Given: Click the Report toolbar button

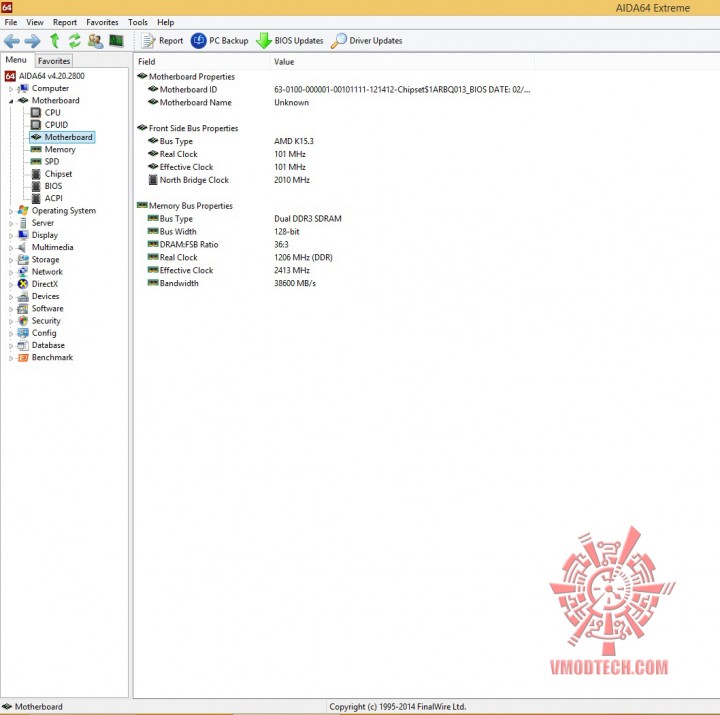Looking at the screenshot, I should pos(162,41).
